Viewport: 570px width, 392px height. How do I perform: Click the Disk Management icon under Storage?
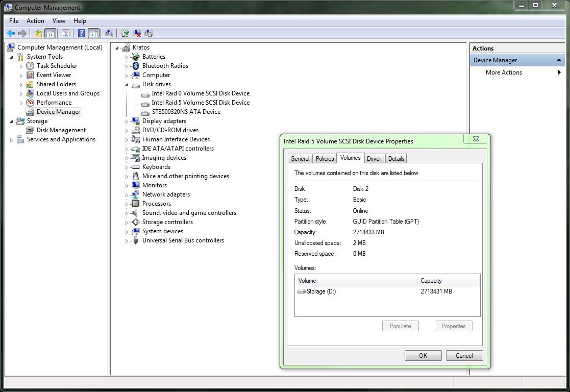(30, 130)
